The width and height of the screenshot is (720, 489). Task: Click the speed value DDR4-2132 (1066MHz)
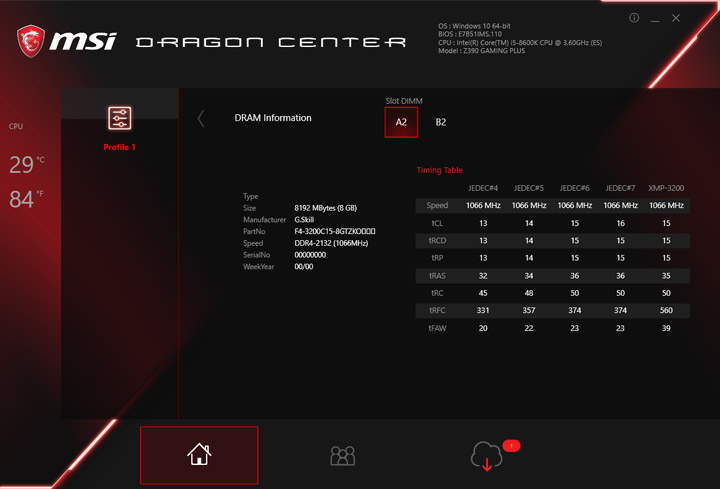click(x=331, y=243)
